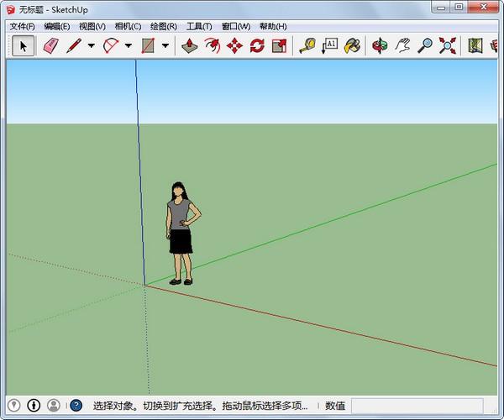Image resolution: width=504 pixels, height=420 pixels.
Task: Choose the Paint Bucket tool
Action: (352, 45)
